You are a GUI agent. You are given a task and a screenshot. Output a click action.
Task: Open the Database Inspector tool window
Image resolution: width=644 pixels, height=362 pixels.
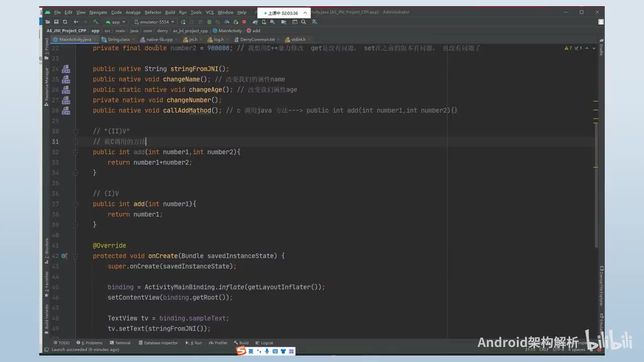(x=158, y=343)
